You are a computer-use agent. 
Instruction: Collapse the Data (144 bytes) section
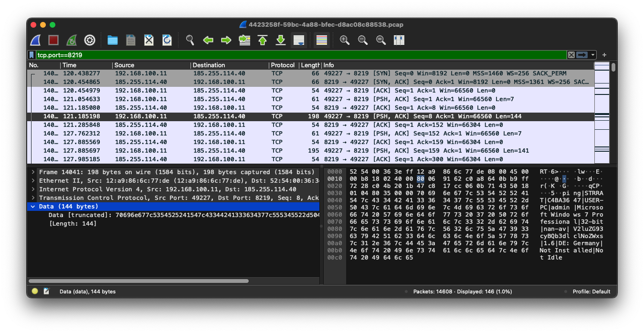(33, 207)
